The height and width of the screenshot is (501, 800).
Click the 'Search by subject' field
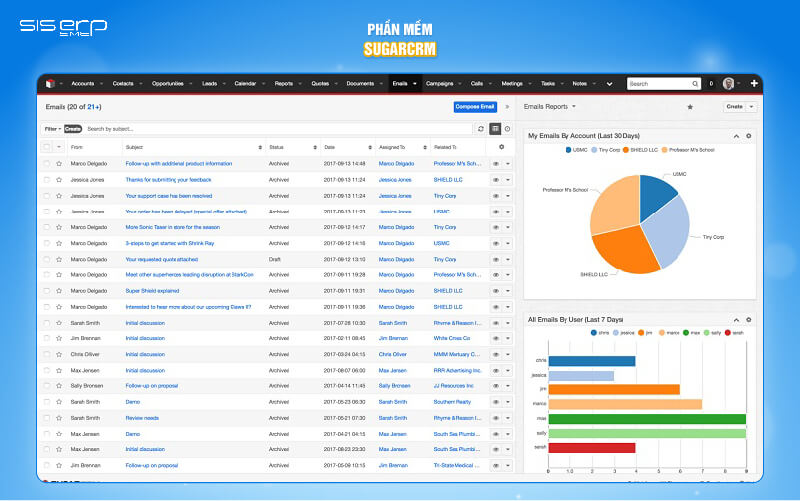click(x=278, y=129)
